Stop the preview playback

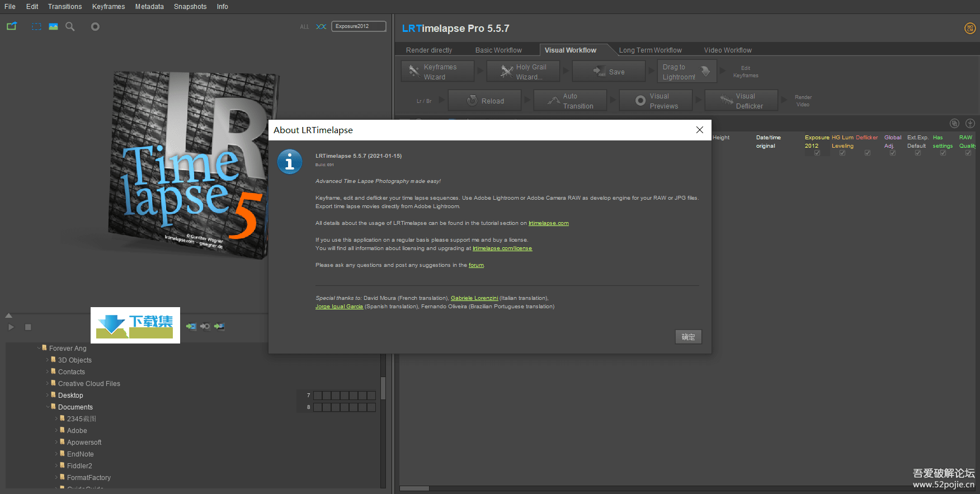tap(28, 327)
